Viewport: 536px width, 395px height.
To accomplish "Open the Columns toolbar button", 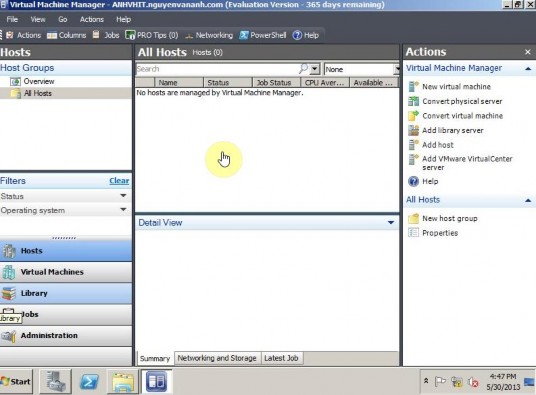I will (x=66, y=35).
